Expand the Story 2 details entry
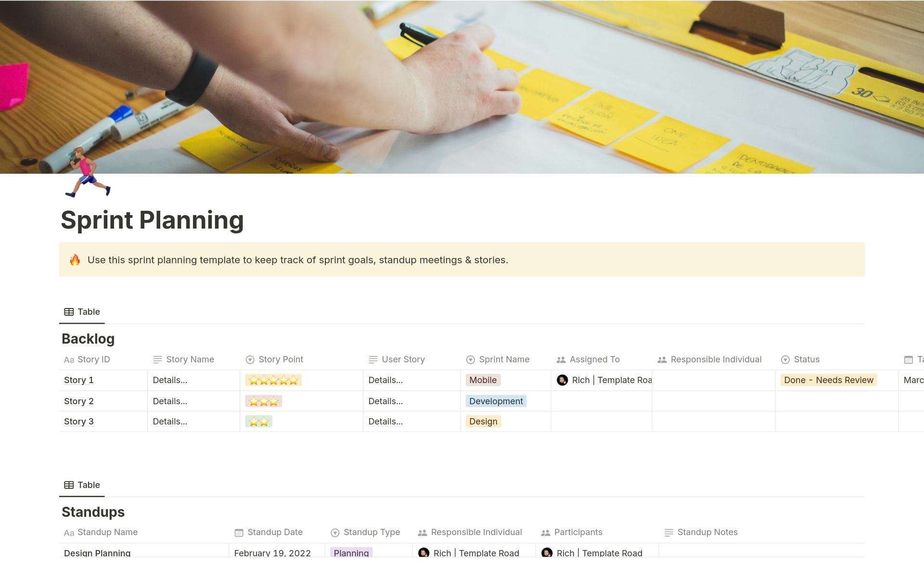Viewport: 924px width, 577px height. [169, 400]
